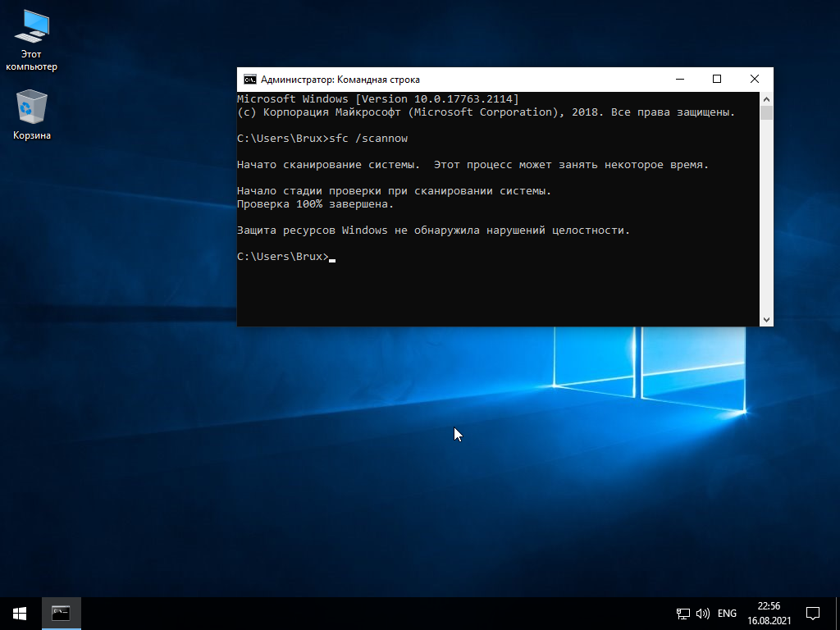The height and width of the screenshot is (630, 840).
Task: Click the volume speaker tray icon
Action: [x=702, y=613]
